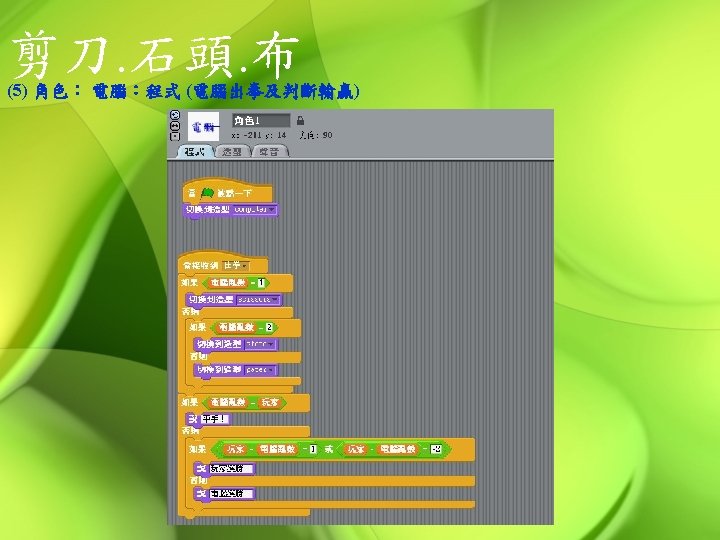Click the green flag hat block
Screen dimensions: 720x540
(x=227, y=192)
